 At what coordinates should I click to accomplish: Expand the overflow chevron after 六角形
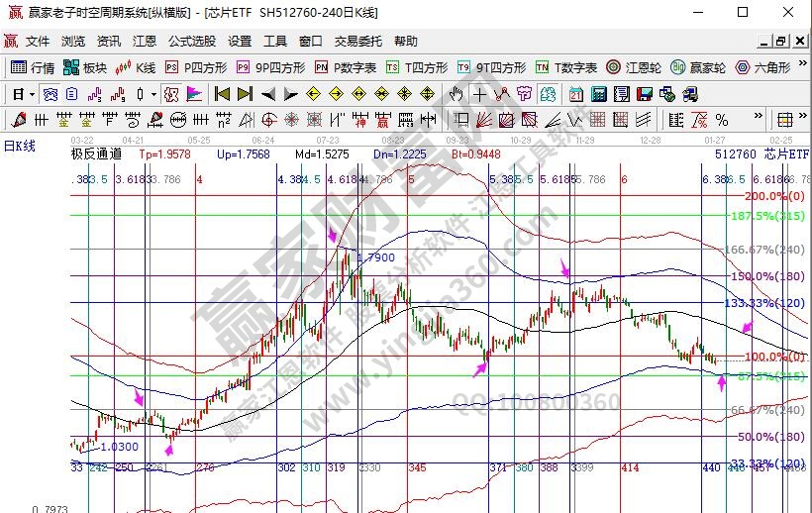coord(801,67)
